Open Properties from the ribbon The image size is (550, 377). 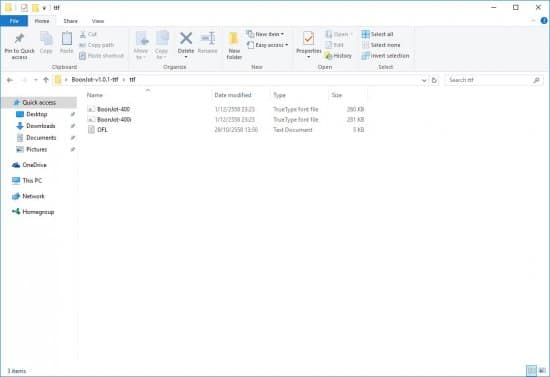[309, 45]
